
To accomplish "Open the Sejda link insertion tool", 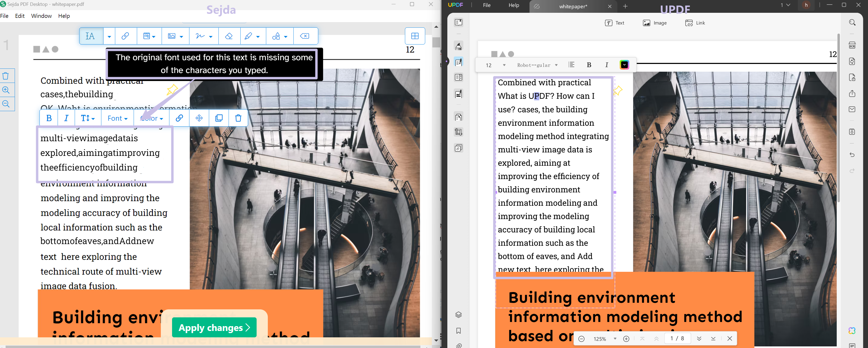I will [125, 36].
